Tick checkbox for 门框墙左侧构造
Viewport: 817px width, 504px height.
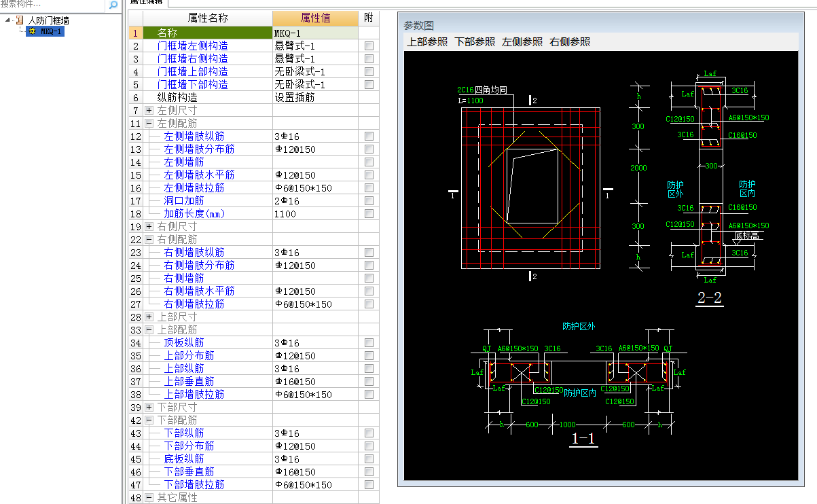369,46
